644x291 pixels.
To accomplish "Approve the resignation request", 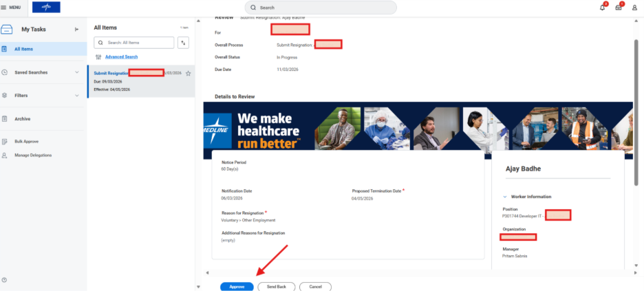I will pyautogui.click(x=237, y=286).
